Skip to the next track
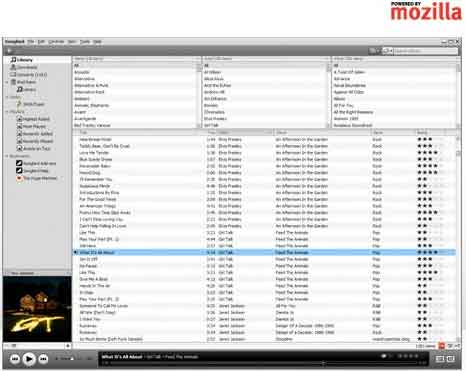 tap(43, 359)
